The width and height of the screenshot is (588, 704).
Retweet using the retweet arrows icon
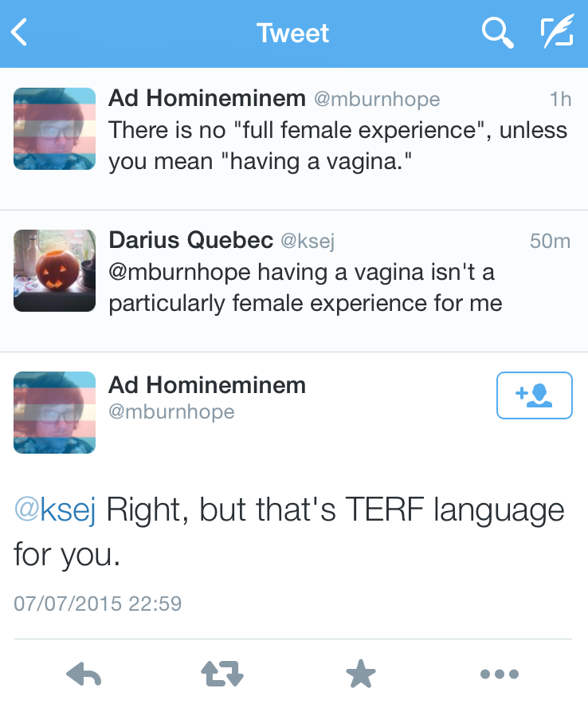[221, 675]
